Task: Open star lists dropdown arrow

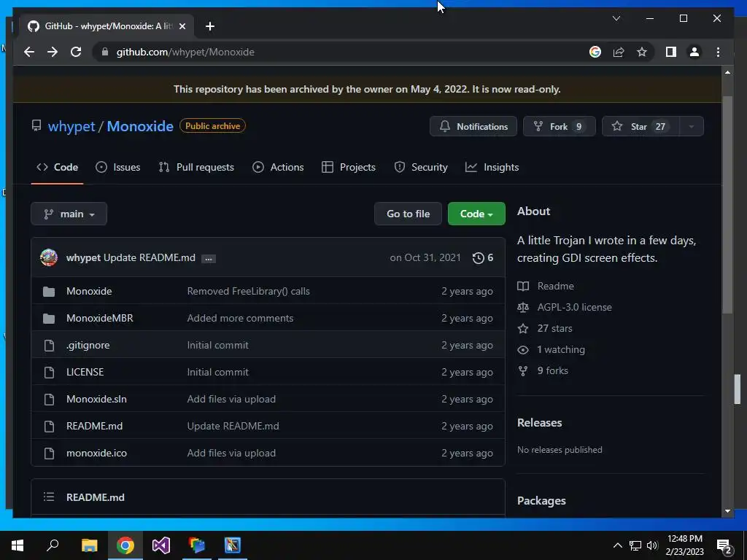Action: click(x=691, y=126)
